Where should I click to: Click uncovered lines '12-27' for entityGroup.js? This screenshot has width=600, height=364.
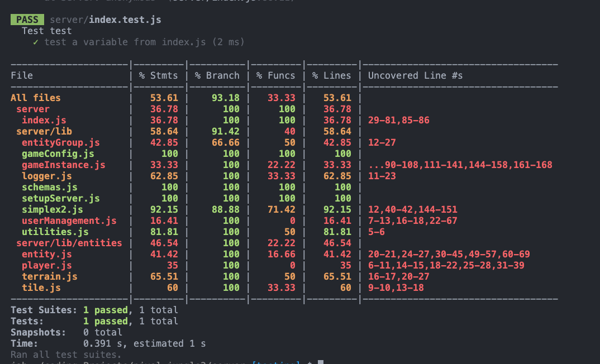[382, 142]
